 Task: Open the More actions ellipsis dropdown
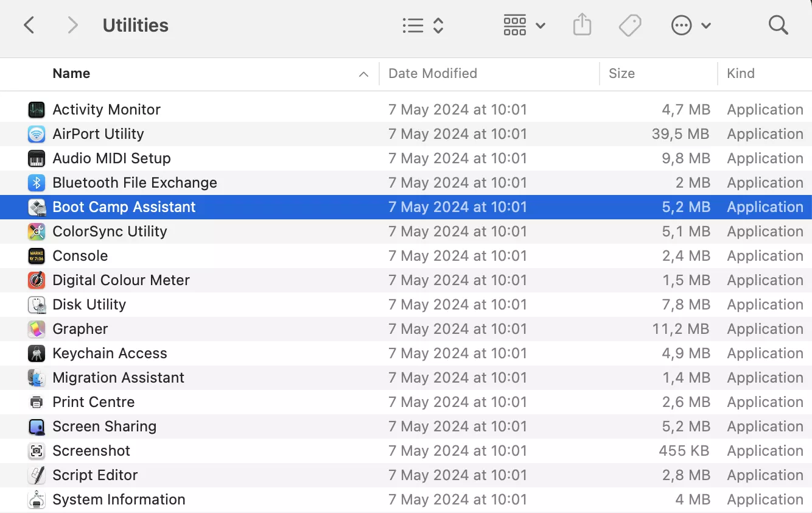point(690,26)
